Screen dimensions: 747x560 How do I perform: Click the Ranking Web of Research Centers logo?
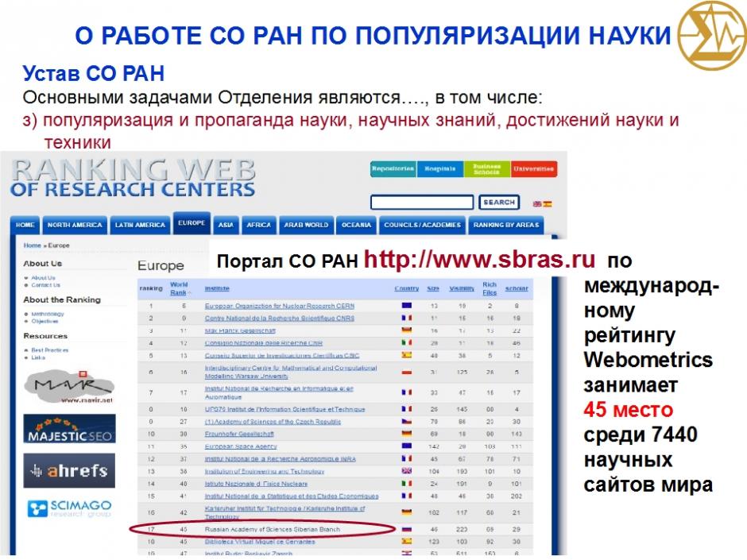(133, 178)
